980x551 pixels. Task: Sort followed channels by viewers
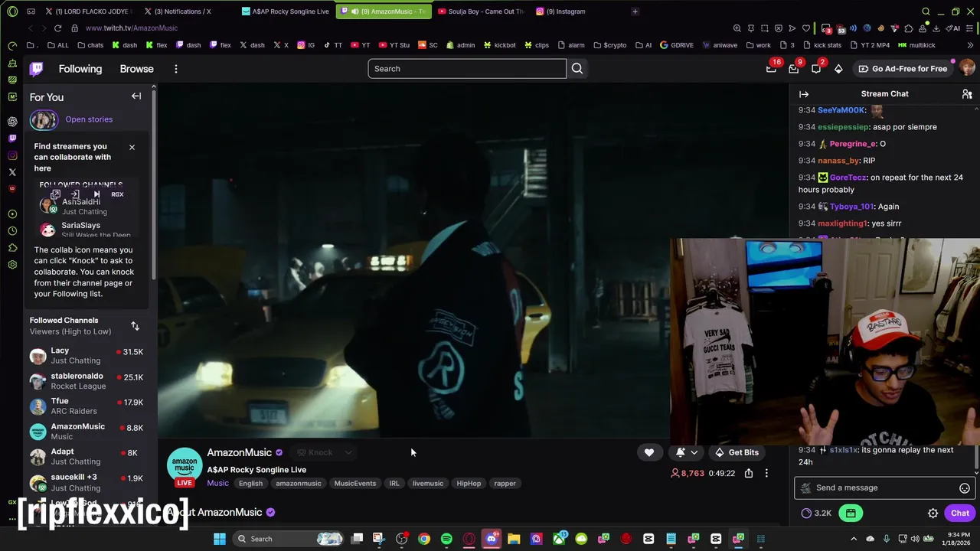coord(135,326)
